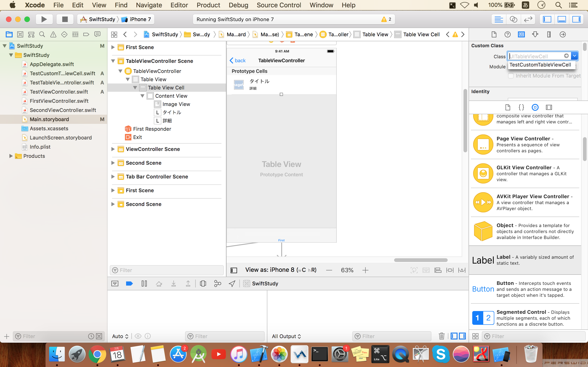Click the View as: iPhone 8 button

281,270
